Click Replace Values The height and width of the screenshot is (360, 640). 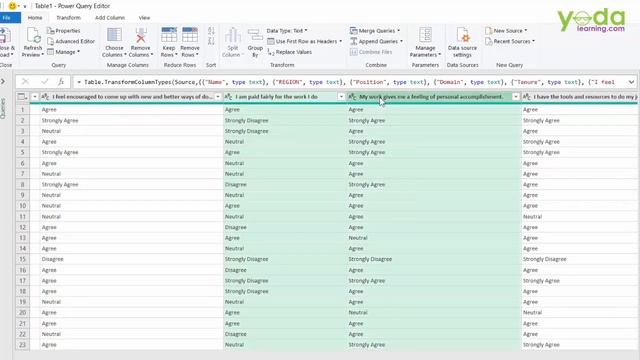pyautogui.click(x=289, y=52)
